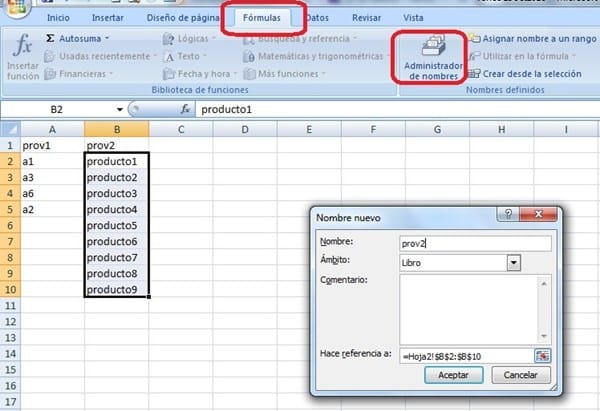
Task: Expand the Autosuma dropdown arrow
Action: point(107,38)
